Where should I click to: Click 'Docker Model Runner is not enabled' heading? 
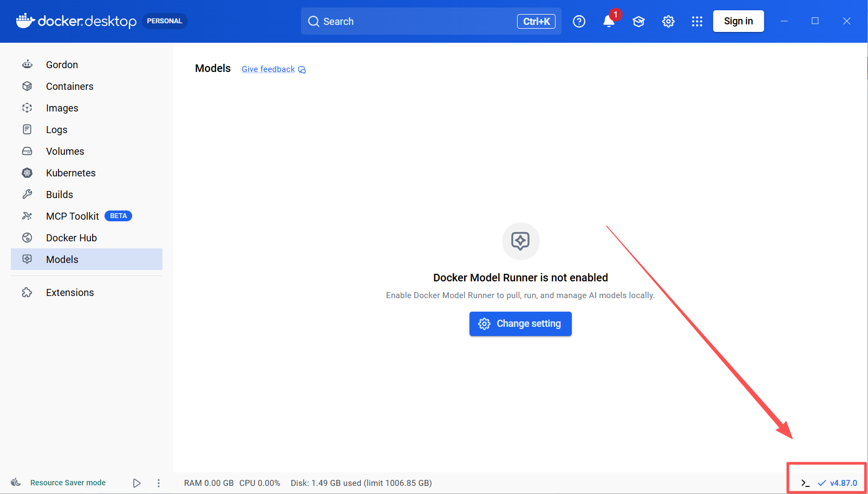[520, 278]
